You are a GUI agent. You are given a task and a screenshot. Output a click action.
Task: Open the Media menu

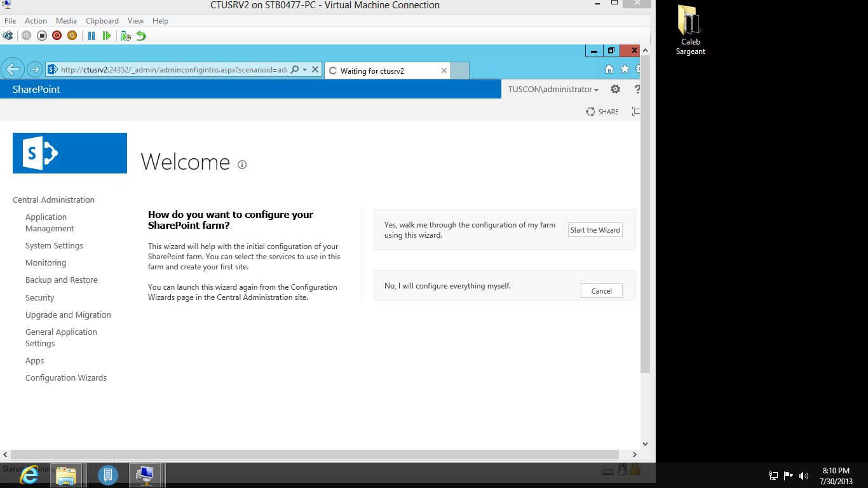pos(67,21)
